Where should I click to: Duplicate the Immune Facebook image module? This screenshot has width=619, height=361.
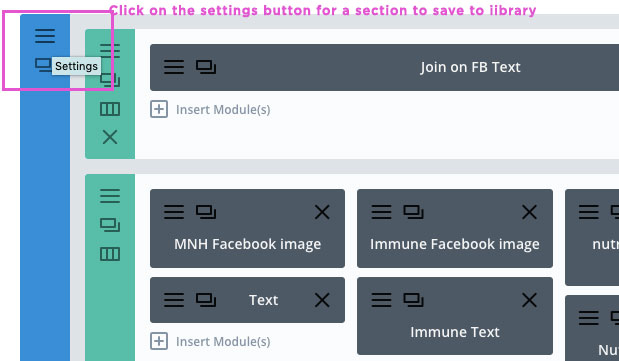pos(413,212)
